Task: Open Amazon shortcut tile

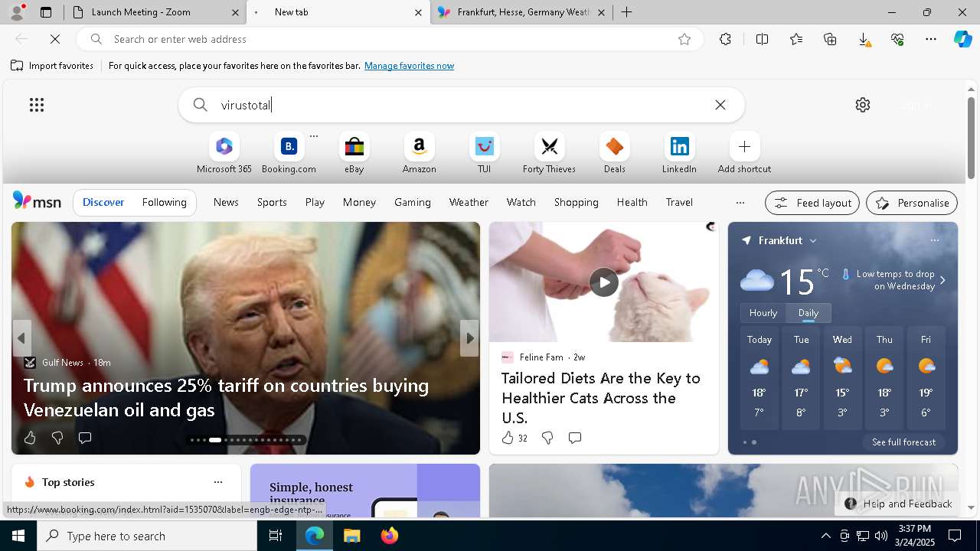Action: (x=419, y=153)
